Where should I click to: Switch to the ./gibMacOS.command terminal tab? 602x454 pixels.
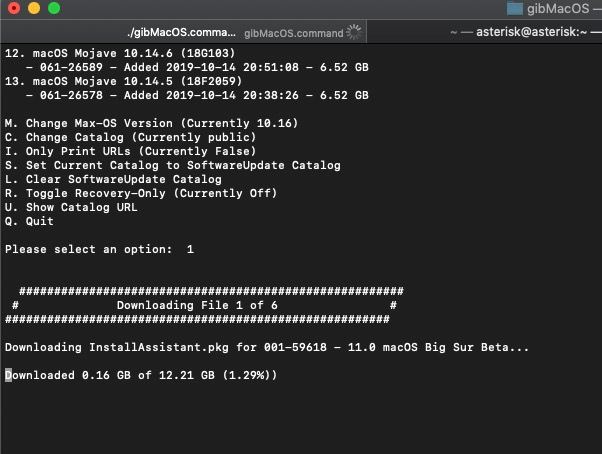[x=183, y=32]
